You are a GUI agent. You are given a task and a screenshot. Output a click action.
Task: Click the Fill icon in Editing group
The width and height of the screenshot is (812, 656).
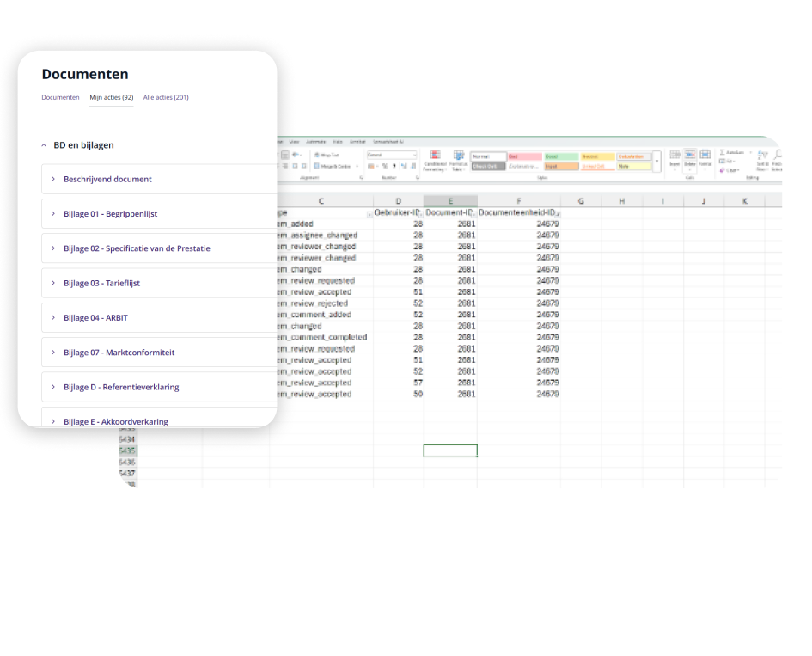[x=723, y=161]
